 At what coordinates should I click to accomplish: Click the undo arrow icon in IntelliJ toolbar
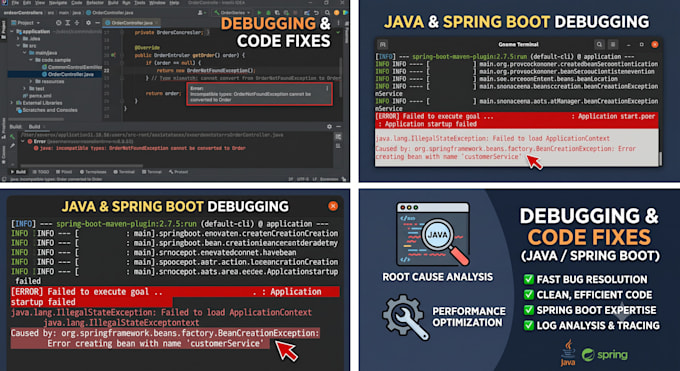[316, 13]
